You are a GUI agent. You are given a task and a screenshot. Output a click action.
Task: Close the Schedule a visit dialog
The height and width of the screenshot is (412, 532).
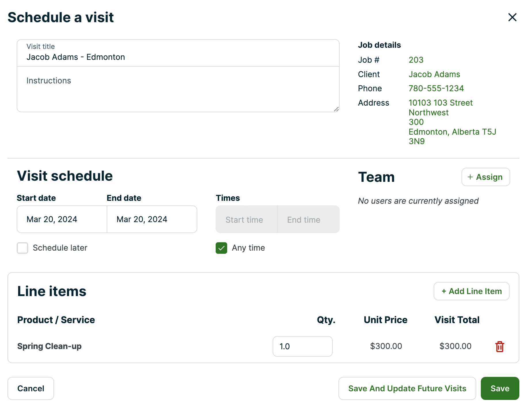pyautogui.click(x=512, y=17)
